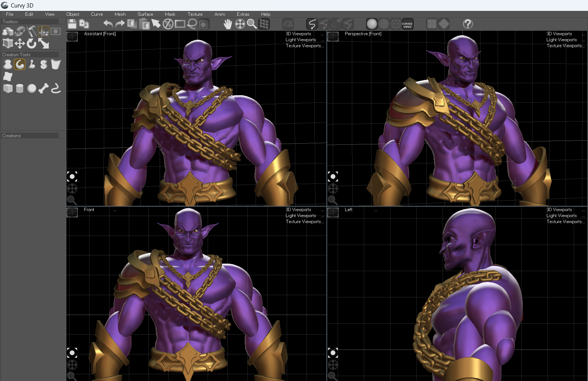Toggle wireframe sphere mode beside Curved Wires
588x381 pixels.
(396, 24)
